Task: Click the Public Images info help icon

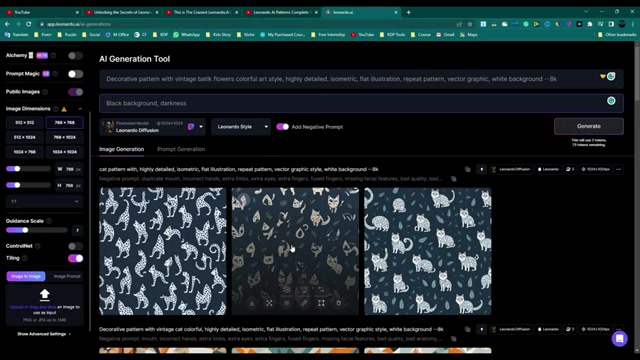Action: (x=45, y=92)
